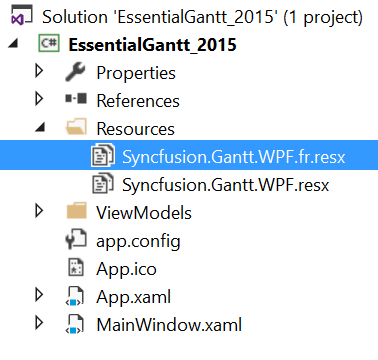Expand the App.xaml node arrow
Viewport: 378px width, 360px height.
click(39, 295)
